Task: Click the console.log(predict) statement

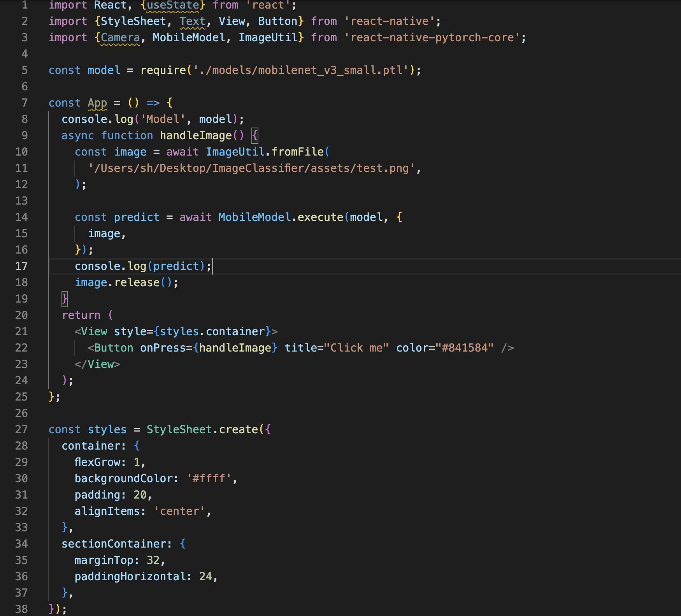Action: [142, 266]
